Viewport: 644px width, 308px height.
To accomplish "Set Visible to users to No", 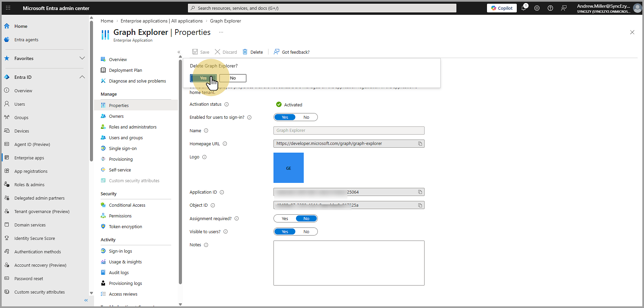I will pos(306,232).
